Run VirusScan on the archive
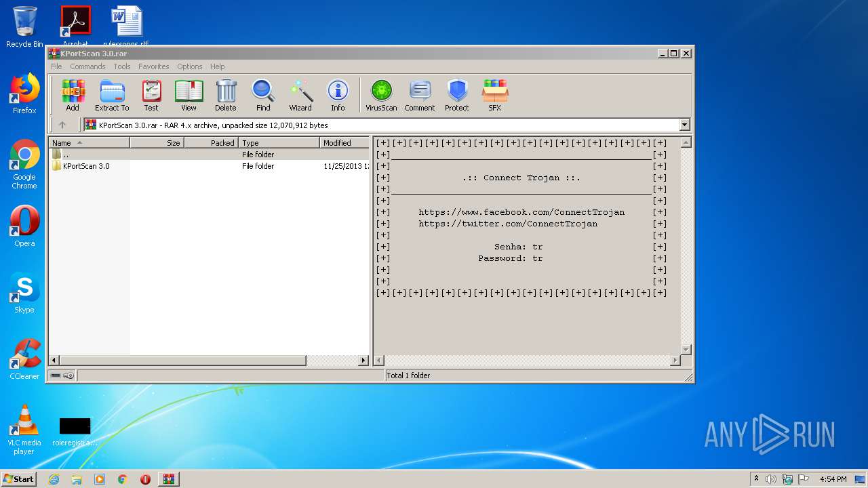The height and width of the screenshot is (488, 868). (x=381, y=95)
